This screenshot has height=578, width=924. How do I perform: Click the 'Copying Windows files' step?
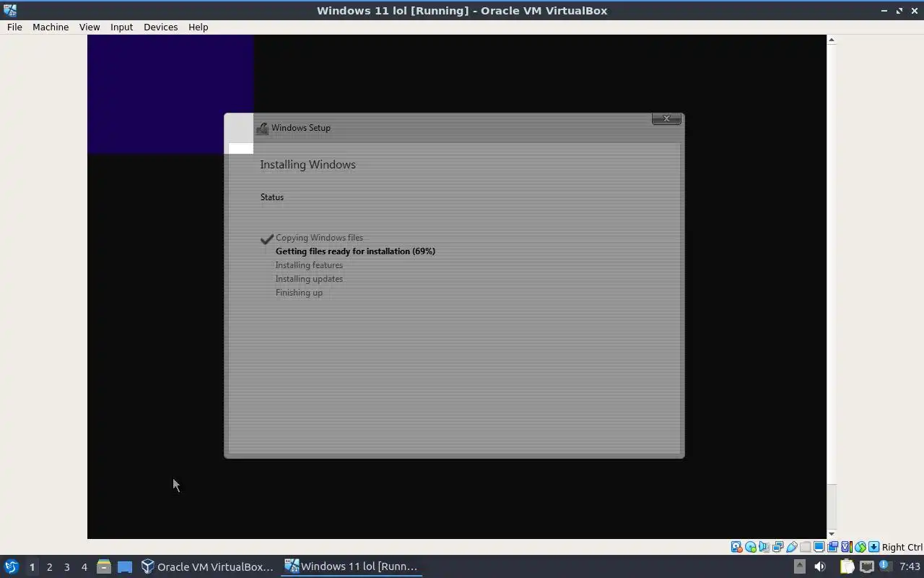pos(319,238)
